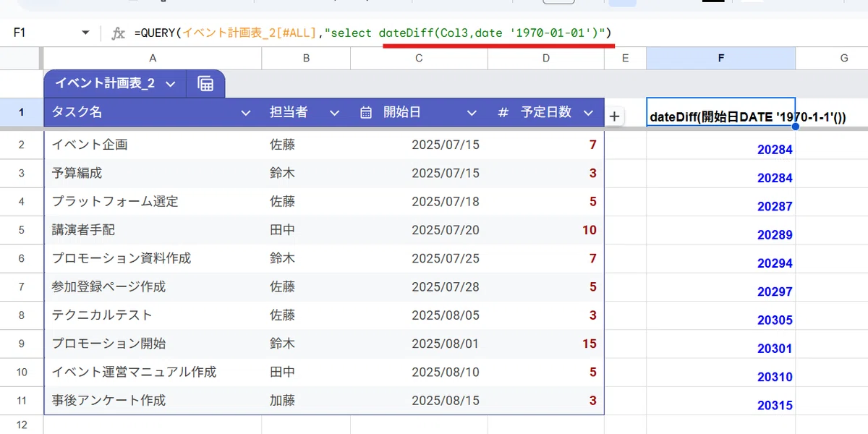Screen dimensions: 868x434
Task: Click date cell 2025/08/01
Action: click(x=419, y=344)
